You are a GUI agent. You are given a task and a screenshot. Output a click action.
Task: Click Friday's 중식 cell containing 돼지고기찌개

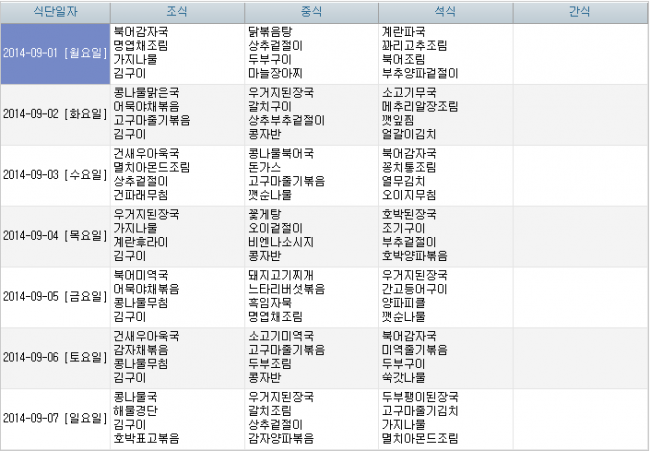311,297
